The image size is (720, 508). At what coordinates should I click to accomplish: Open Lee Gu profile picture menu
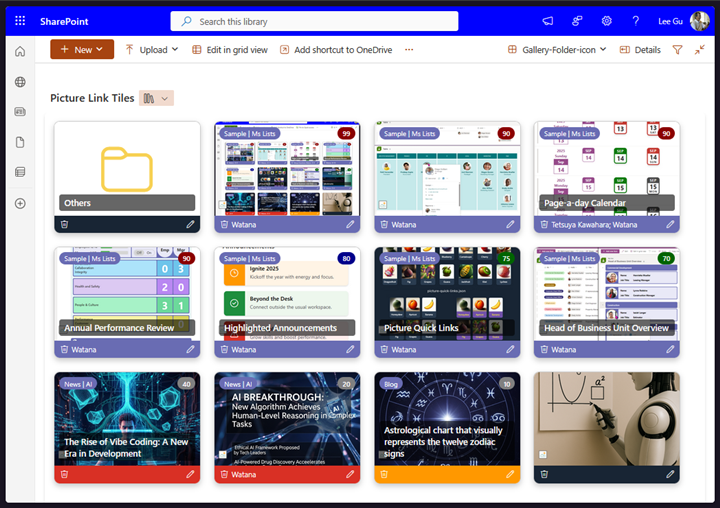click(x=699, y=21)
